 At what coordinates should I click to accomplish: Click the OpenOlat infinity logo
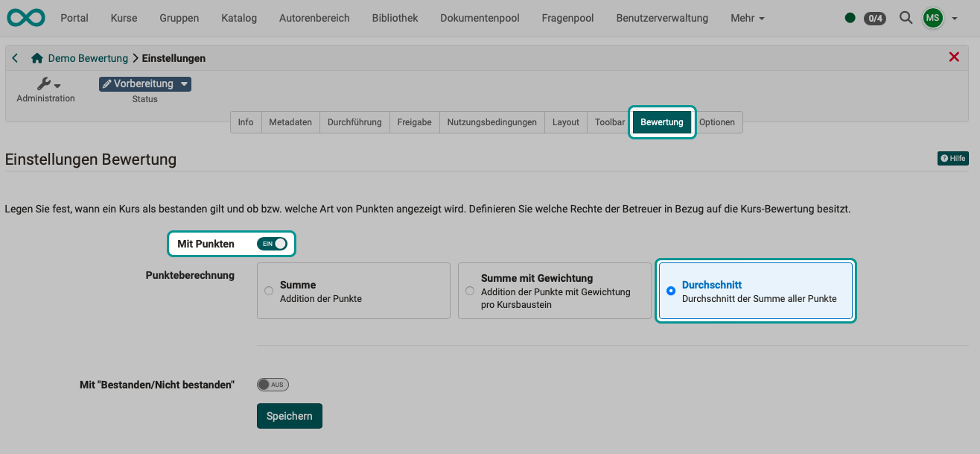(25, 17)
